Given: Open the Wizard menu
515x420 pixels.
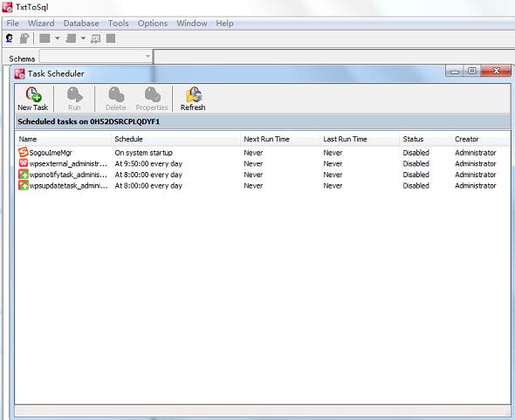Looking at the screenshot, I should pos(41,24).
